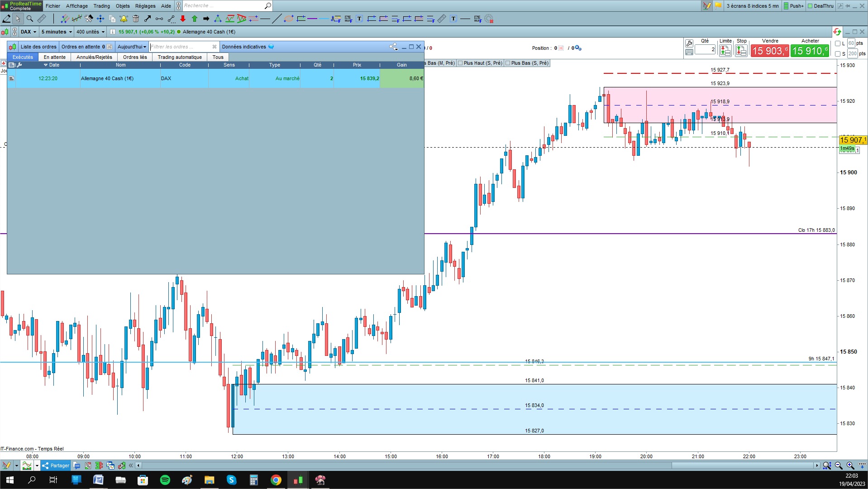Viewport: 868px width, 489px height.
Task: Toggle the S 200 pts checkbox
Action: 838,54
